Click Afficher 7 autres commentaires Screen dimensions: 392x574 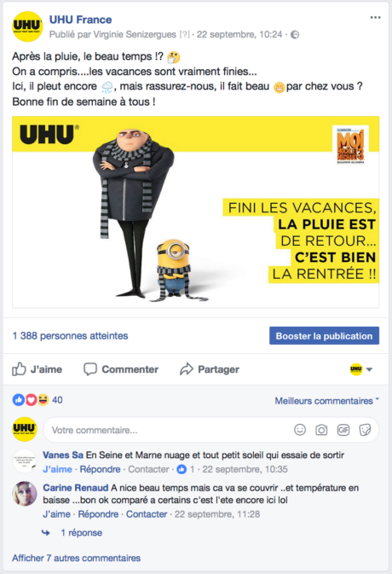[x=76, y=558]
